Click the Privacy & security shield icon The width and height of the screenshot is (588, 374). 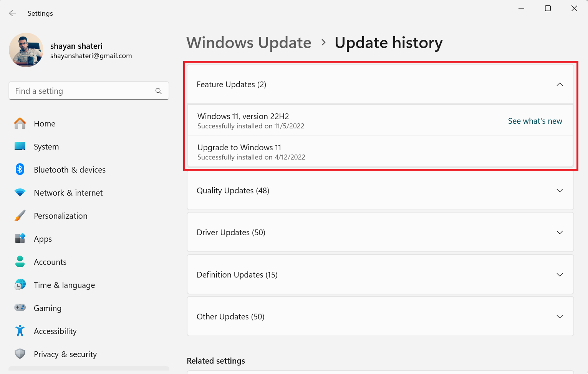[20, 354]
